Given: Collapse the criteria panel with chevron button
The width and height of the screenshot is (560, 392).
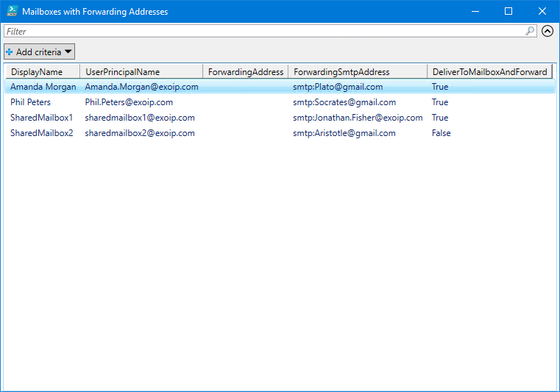Looking at the screenshot, I should point(547,31).
